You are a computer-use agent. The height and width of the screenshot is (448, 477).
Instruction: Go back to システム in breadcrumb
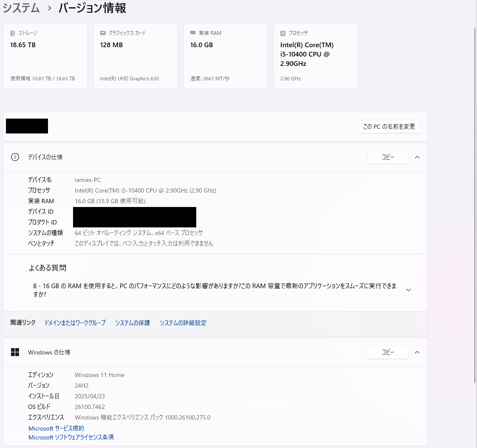21,8
